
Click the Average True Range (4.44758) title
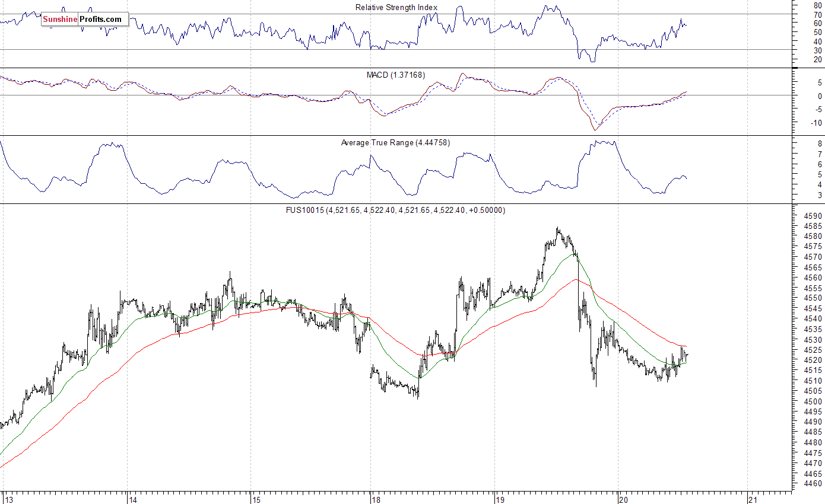395,142
